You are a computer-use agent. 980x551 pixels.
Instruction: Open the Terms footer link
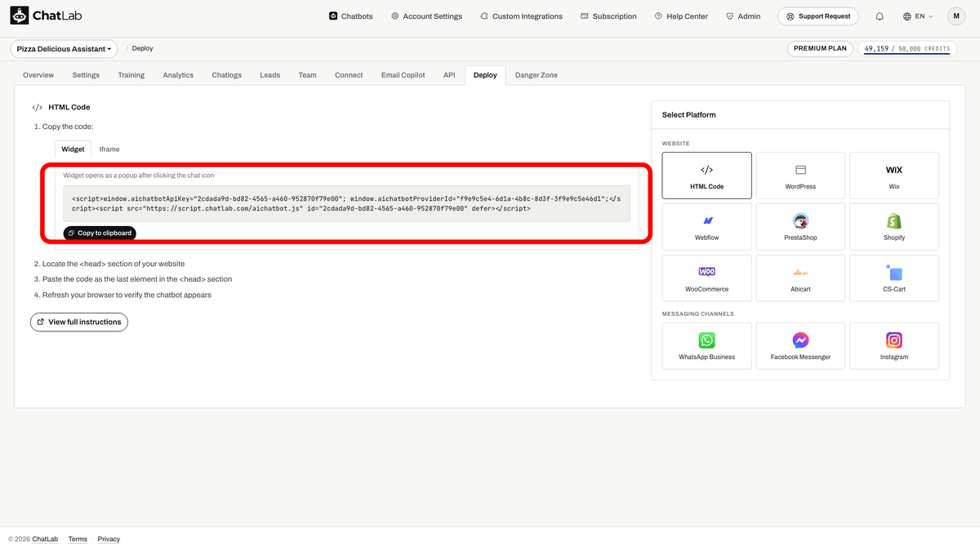(x=78, y=539)
